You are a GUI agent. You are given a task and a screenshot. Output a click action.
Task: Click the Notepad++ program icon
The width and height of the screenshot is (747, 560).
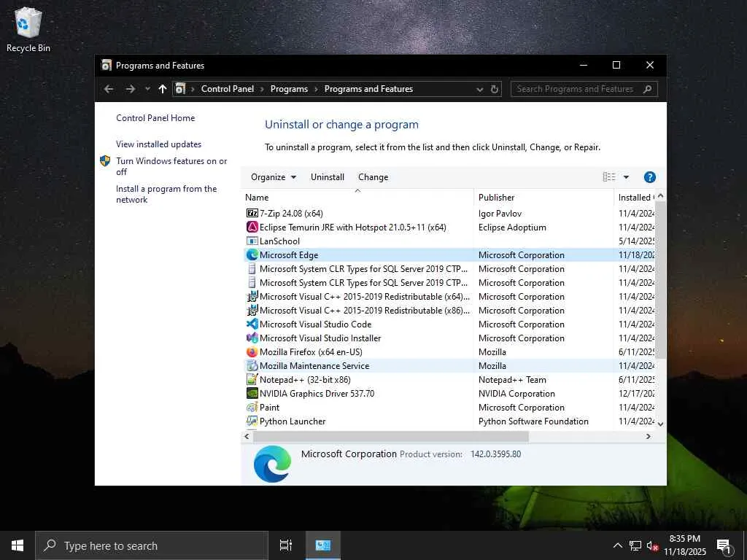coord(252,379)
